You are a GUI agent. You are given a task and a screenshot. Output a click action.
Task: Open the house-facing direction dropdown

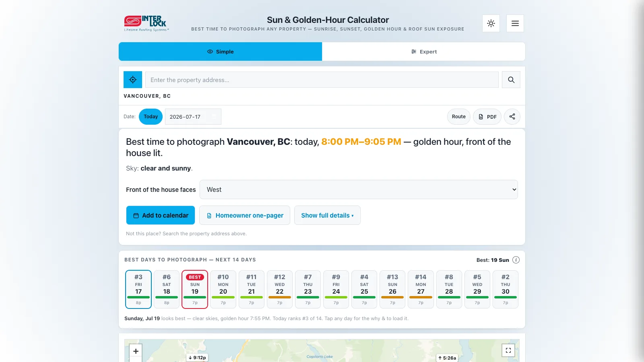(359, 189)
